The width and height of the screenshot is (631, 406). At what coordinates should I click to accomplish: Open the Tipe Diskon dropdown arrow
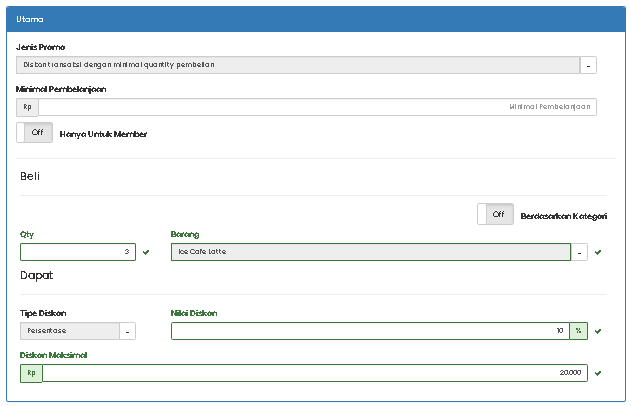click(x=128, y=331)
